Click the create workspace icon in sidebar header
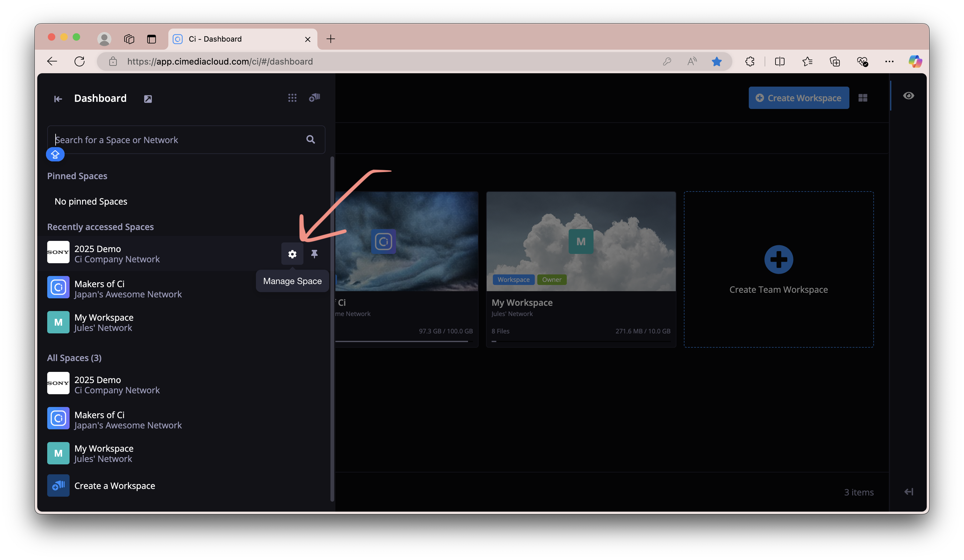 314,97
